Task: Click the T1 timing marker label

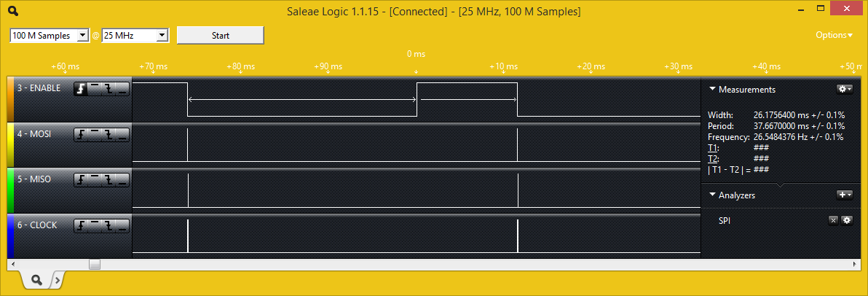Action: [x=712, y=148]
